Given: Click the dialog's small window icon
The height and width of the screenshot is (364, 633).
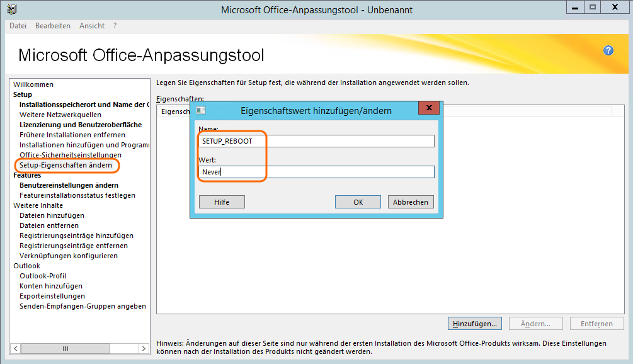Looking at the screenshot, I should pyautogui.click(x=201, y=110).
